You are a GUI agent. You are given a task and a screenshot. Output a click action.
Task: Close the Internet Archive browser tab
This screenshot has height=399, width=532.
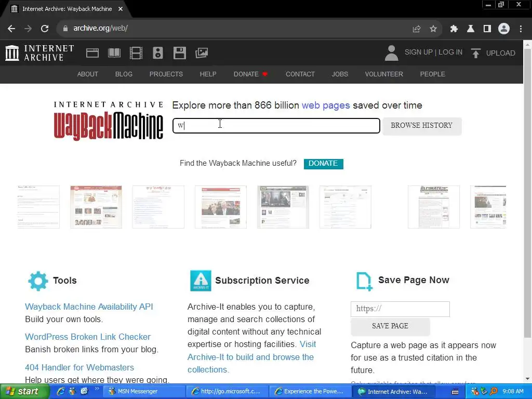[x=121, y=9]
